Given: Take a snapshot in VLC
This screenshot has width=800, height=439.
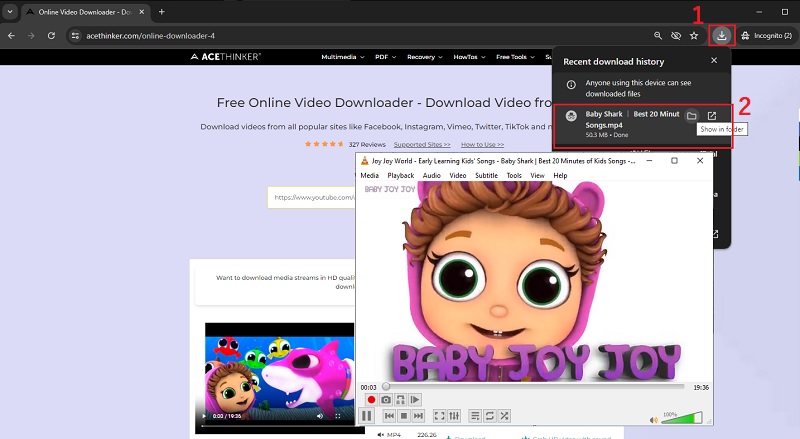Looking at the screenshot, I should tap(386, 400).
